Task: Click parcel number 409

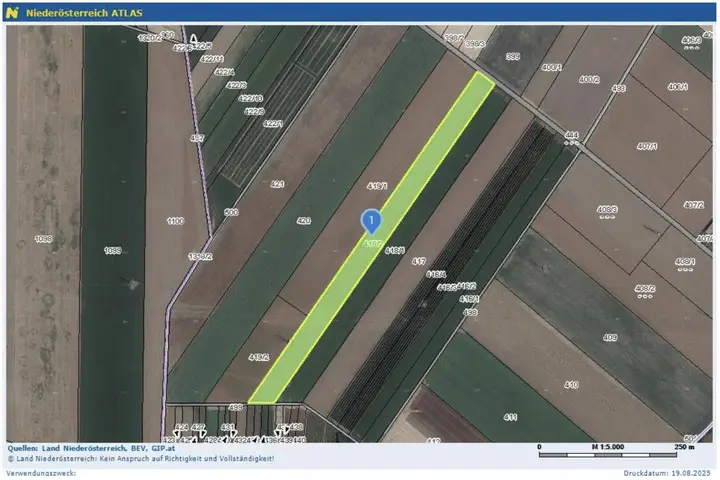Action: coord(610,338)
